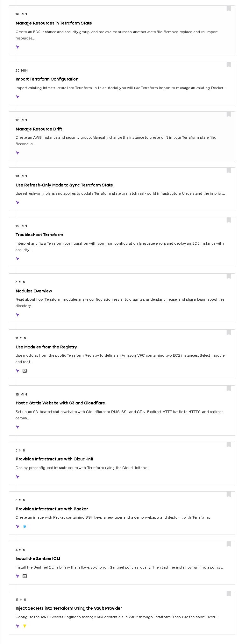Bookmark the Manage Resources in Terraform State tutorial
The image size is (242, 644).
[229, 9]
